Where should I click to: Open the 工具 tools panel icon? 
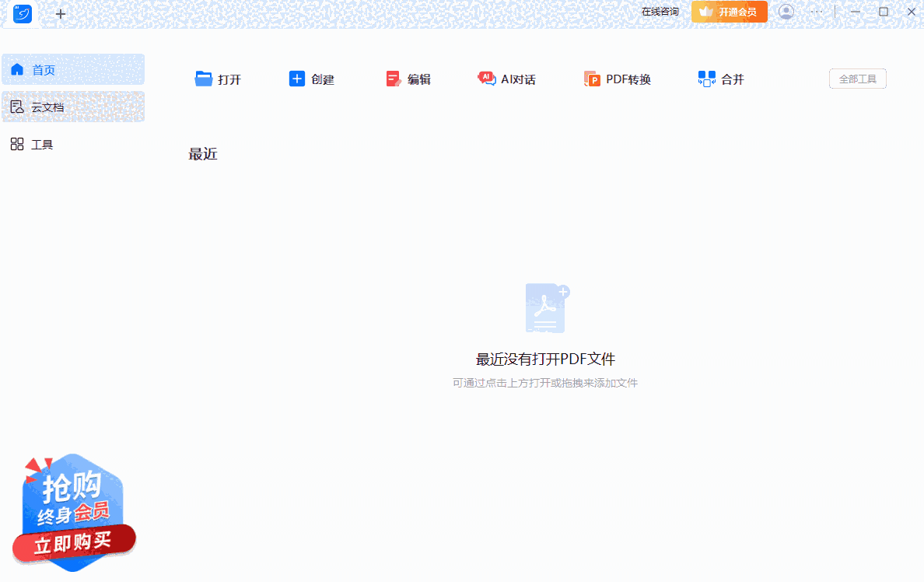point(16,143)
